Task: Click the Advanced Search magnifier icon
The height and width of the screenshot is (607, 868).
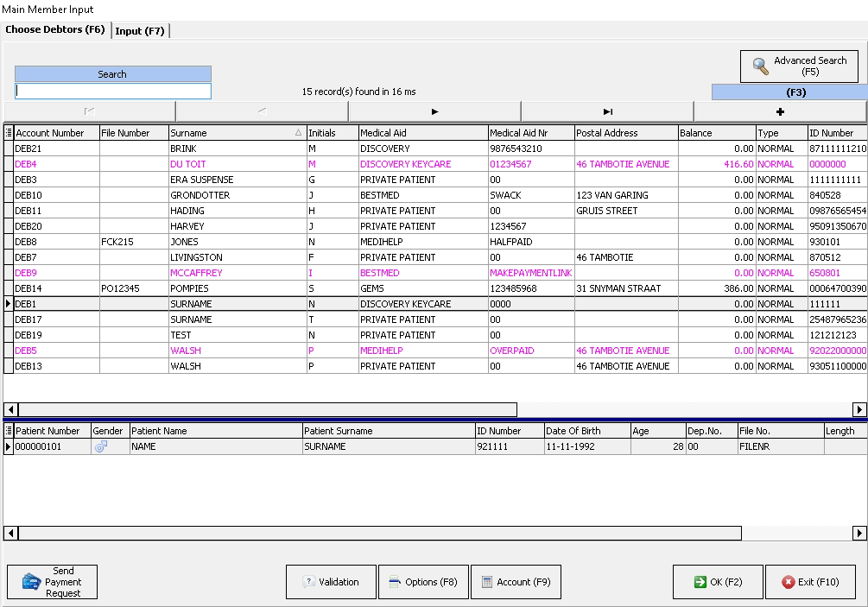Action: (x=761, y=66)
